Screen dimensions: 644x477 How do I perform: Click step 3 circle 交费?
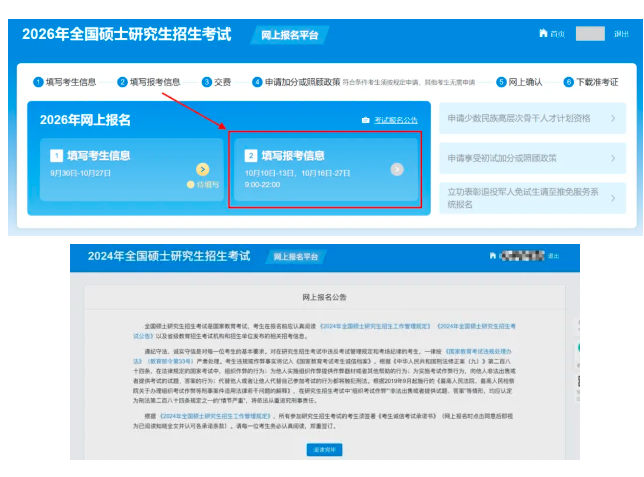tap(207, 82)
